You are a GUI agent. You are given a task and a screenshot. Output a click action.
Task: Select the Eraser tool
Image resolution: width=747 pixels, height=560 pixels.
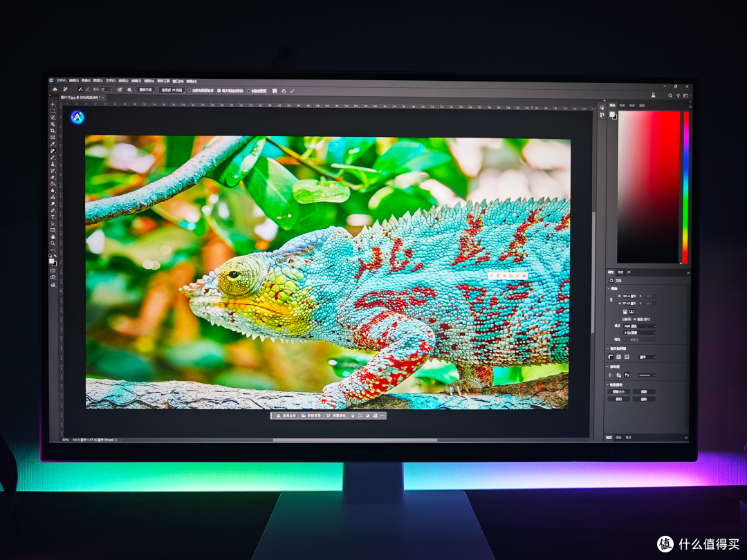[x=53, y=177]
